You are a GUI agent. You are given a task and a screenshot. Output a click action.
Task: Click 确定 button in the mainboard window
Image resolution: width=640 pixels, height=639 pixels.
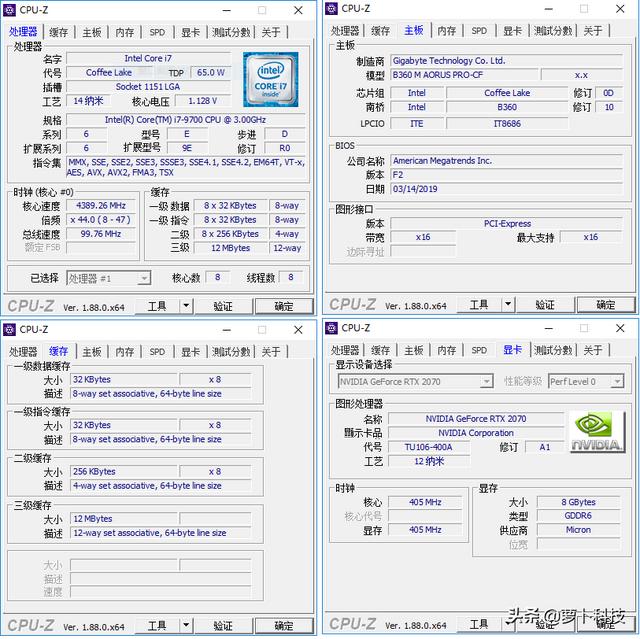pos(606,304)
